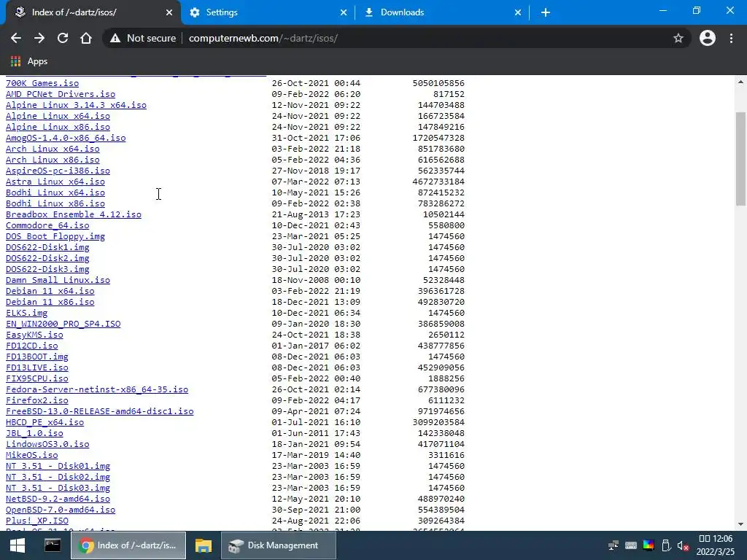
Task: Click the USB device tray icon
Action: coord(666,545)
